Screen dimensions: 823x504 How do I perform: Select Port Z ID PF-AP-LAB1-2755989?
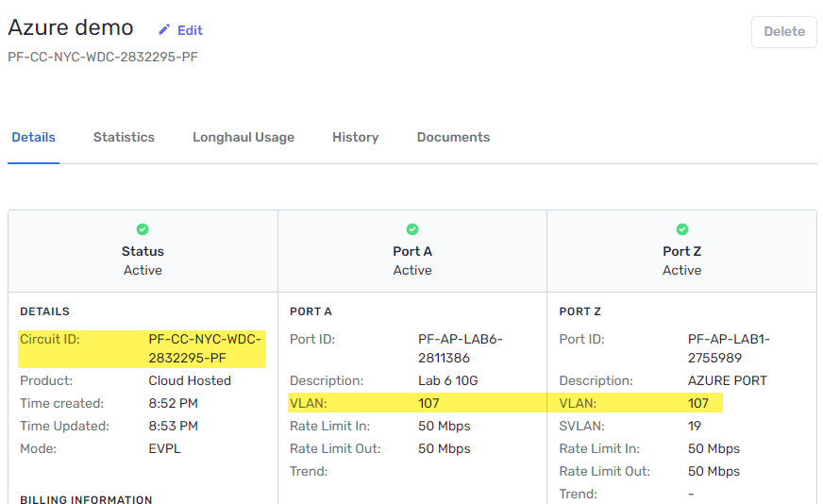click(x=729, y=348)
